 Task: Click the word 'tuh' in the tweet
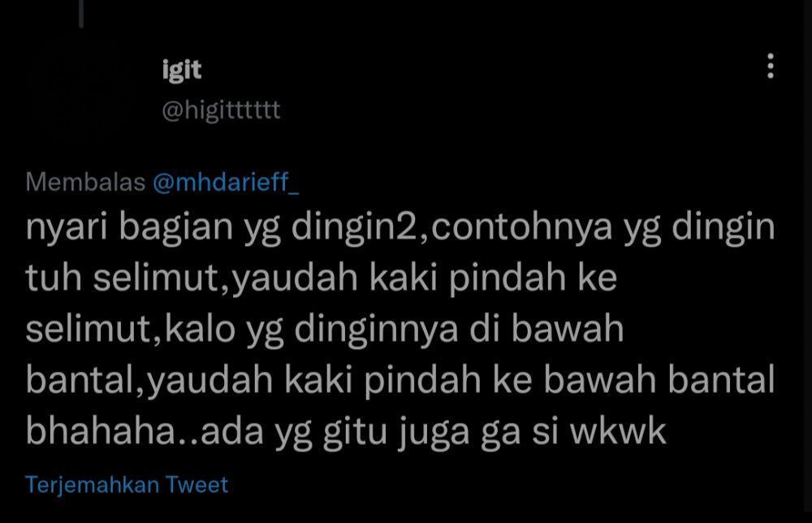[54, 278]
